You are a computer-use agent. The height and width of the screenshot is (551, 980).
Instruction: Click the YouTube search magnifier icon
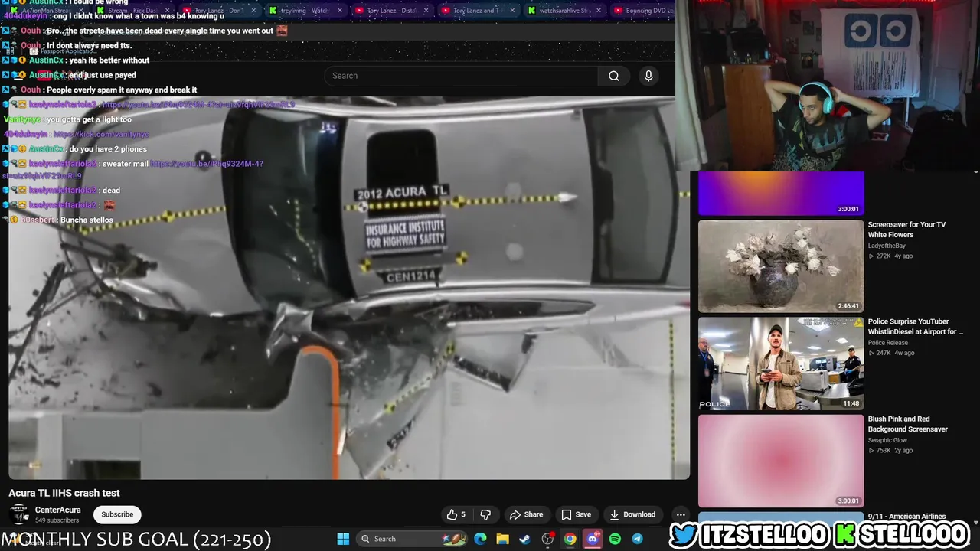click(x=614, y=76)
